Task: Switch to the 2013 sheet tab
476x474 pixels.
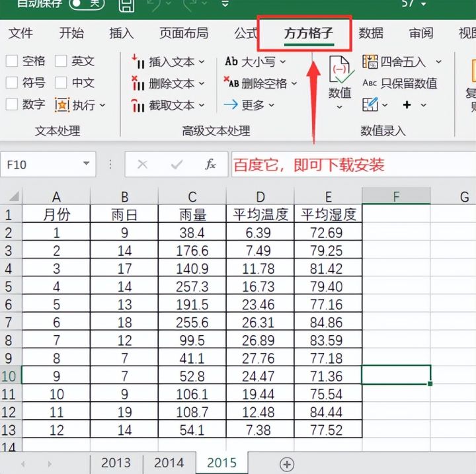Action: pyautogui.click(x=116, y=463)
